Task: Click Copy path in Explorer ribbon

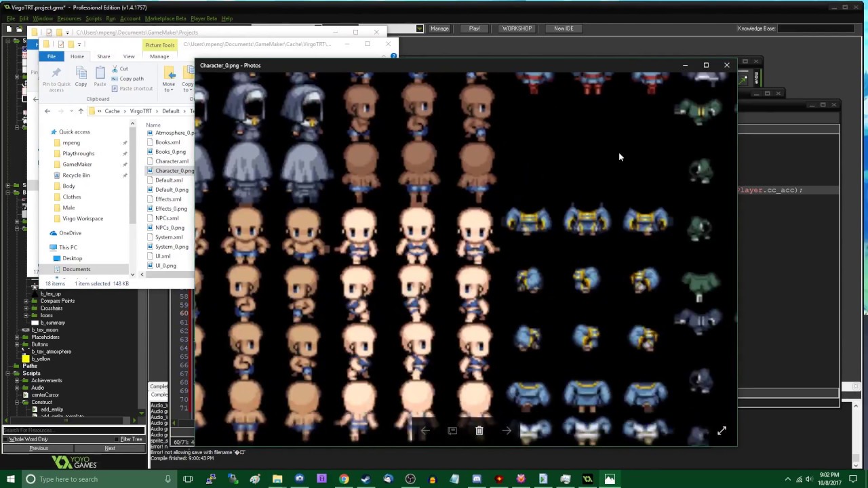Action: (127, 79)
